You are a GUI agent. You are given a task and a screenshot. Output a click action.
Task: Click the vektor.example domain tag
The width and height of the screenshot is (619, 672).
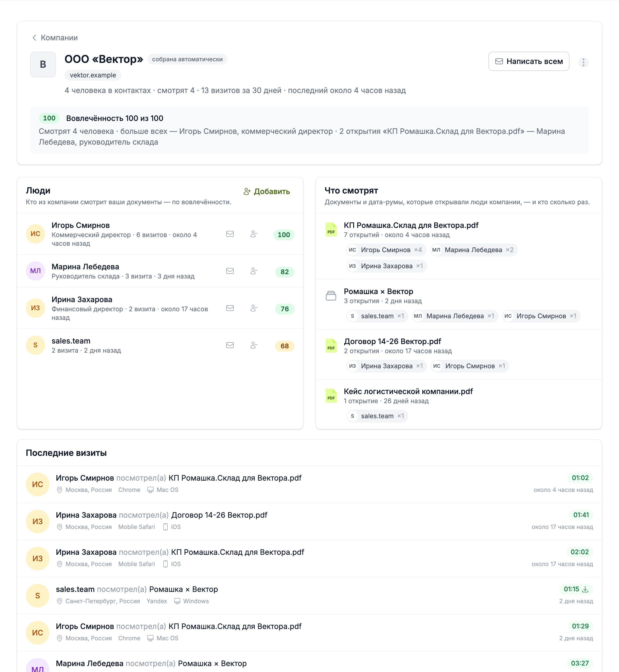click(93, 75)
